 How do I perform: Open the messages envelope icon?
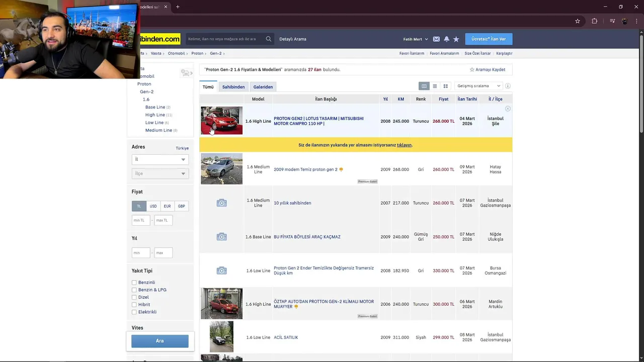[x=436, y=39]
